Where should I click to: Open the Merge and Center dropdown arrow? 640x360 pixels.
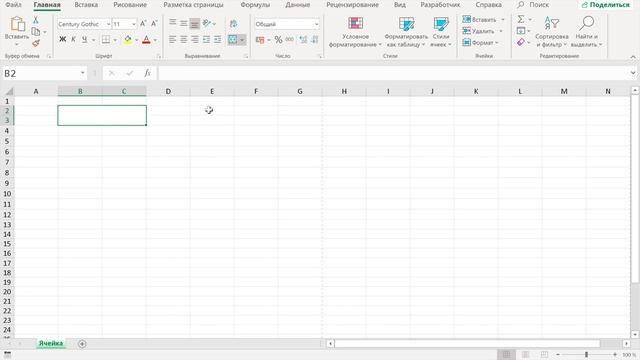(242, 40)
